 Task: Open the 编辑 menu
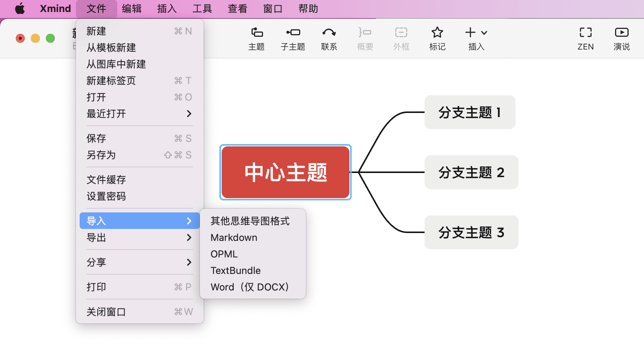132,9
